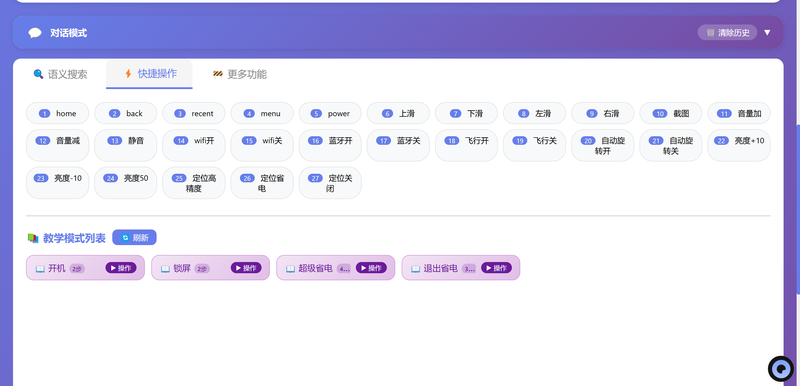Click the 下滑 swipe-down shortcut

coord(466,113)
